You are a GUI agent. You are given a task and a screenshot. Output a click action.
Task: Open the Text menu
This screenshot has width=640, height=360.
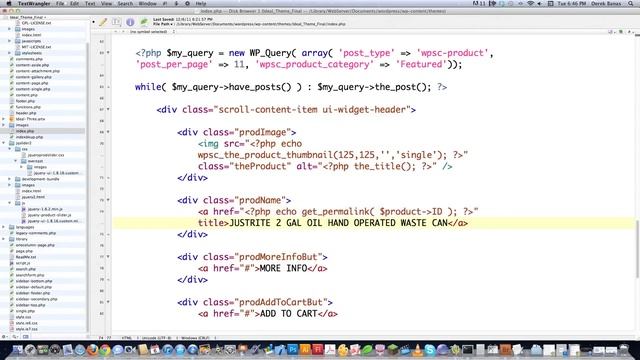tap(90, 3)
